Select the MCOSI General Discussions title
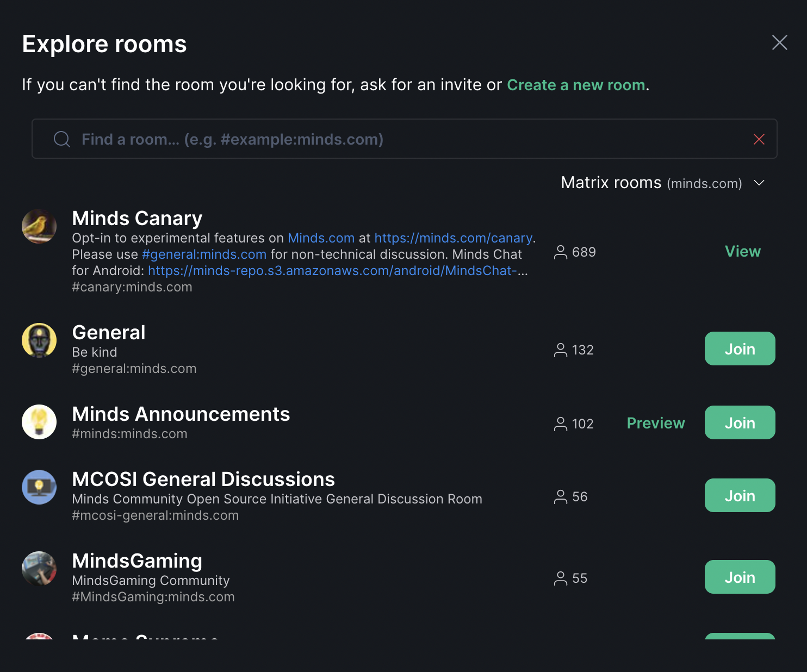807x672 pixels. click(x=203, y=479)
